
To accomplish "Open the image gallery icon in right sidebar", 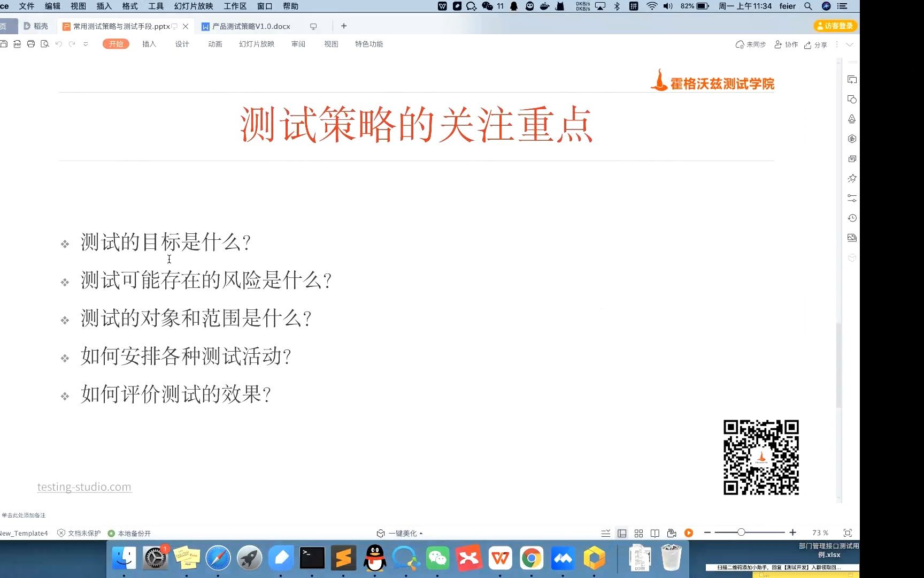I will point(852,238).
